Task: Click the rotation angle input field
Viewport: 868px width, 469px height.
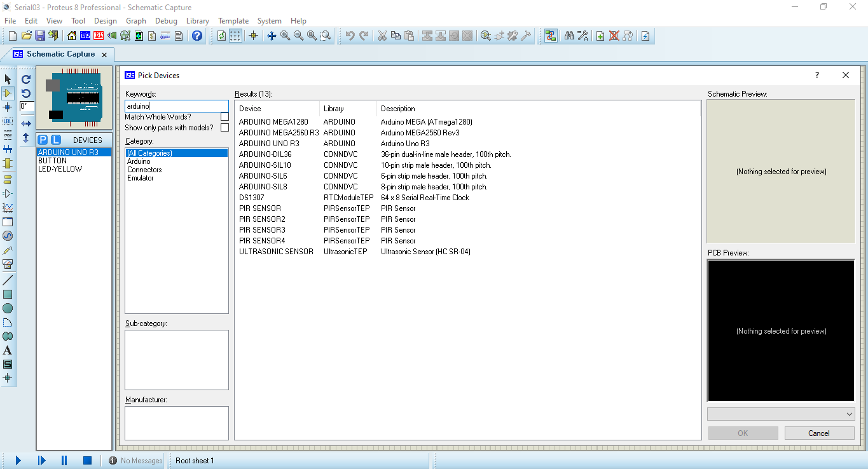Action: click(x=27, y=107)
